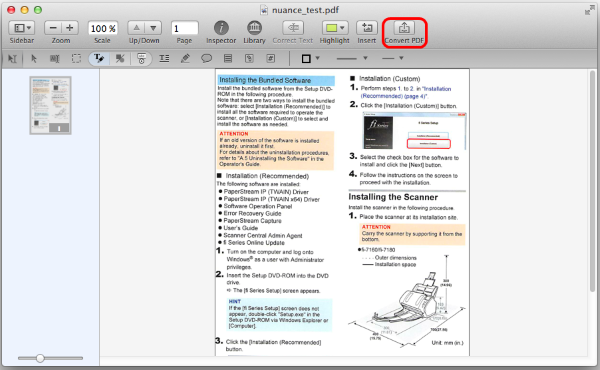The height and width of the screenshot is (370, 600).
Task: Click the Insert toolbar button
Action: click(x=367, y=28)
